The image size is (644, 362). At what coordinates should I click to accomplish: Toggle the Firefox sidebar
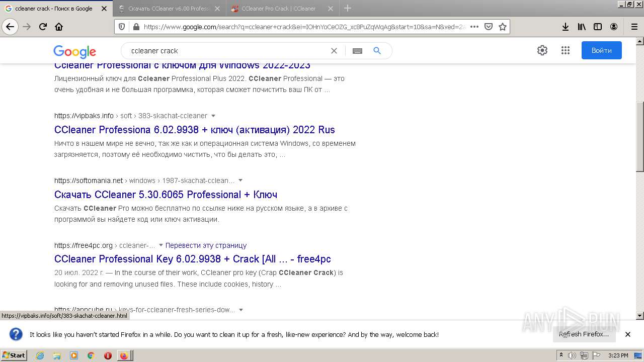point(598,27)
